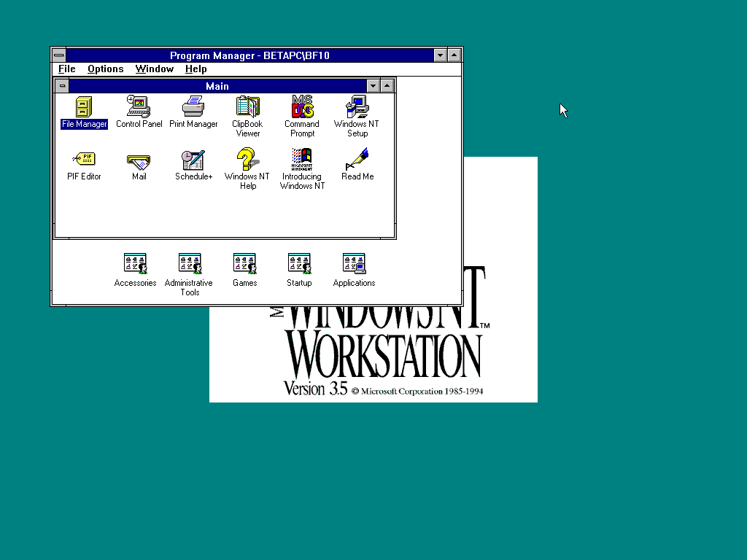Click the Main group window title bar
Viewport: 747px width, 560px height.
pos(217,86)
